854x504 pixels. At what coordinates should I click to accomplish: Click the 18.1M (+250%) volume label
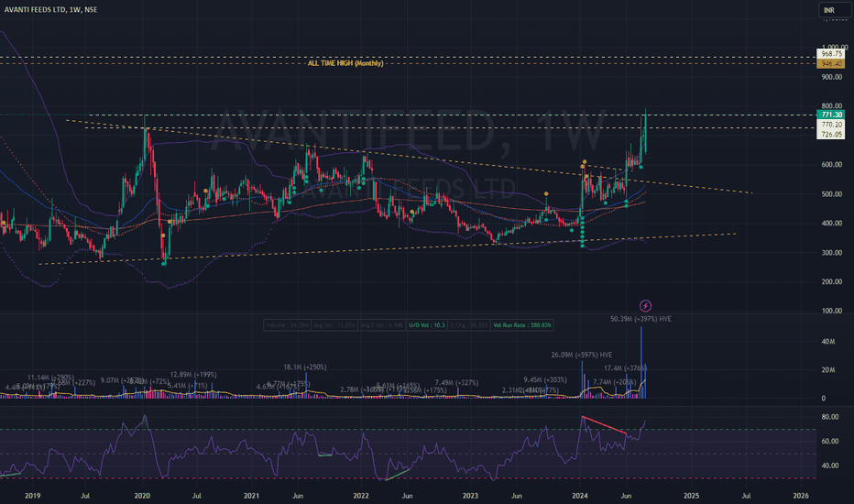(x=304, y=367)
